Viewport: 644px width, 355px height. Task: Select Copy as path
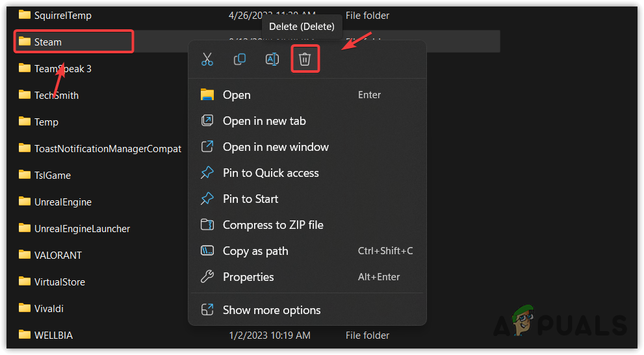click(255, 251)
